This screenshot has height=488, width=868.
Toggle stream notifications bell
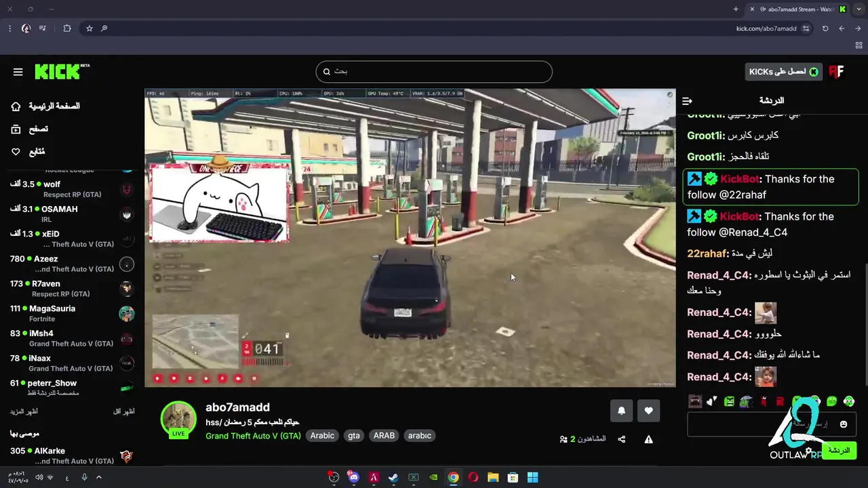pos(621,411)
